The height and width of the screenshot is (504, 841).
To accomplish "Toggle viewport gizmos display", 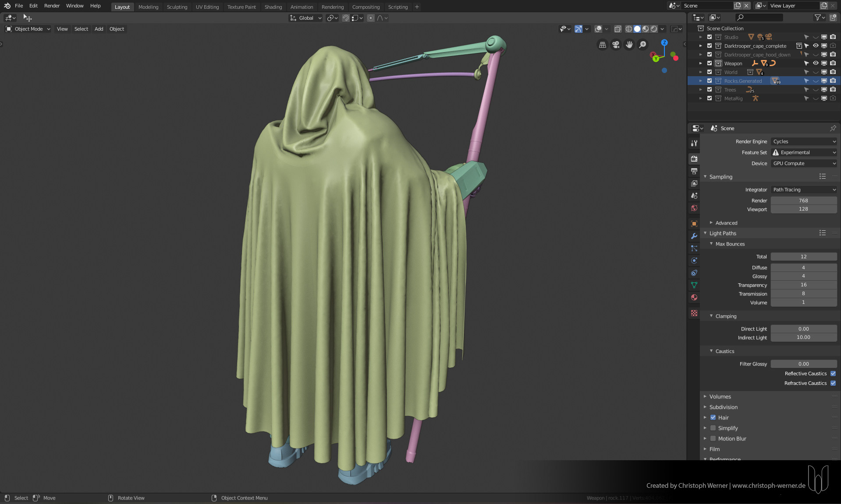I will pyautogui.click(x=578, y=29).
